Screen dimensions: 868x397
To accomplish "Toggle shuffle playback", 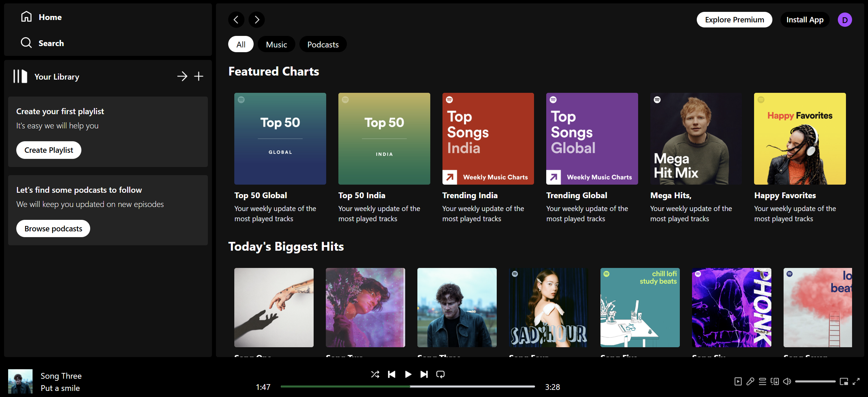I will [x=375, y=374].
